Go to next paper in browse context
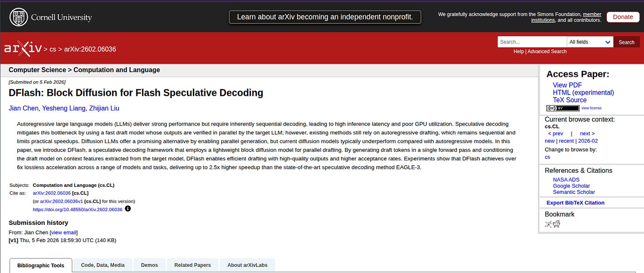The height and width of the screenshot is (273, 644). tap(587, 133)
